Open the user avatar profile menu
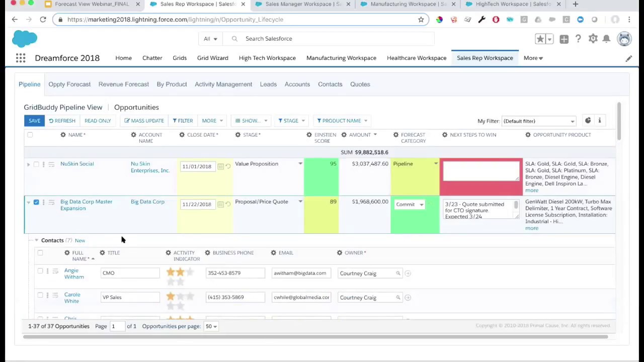Viewport: 644px width, 362px height. [x=624, y=39]
